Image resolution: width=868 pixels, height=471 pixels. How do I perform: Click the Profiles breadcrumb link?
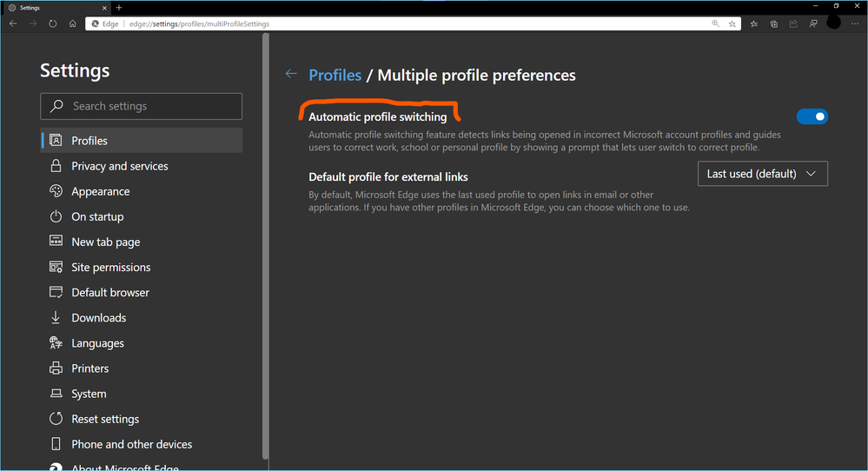[x=335, y=76]
